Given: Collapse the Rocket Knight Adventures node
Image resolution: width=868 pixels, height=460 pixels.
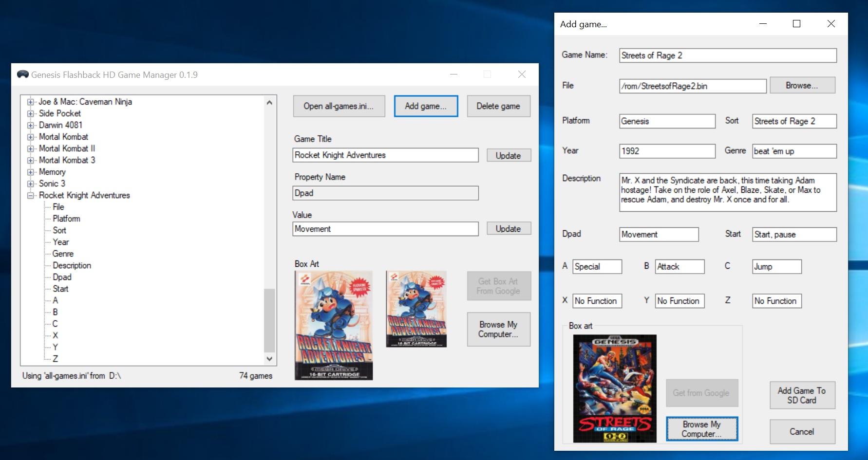Looking at the screenshot, I should 31,195.
